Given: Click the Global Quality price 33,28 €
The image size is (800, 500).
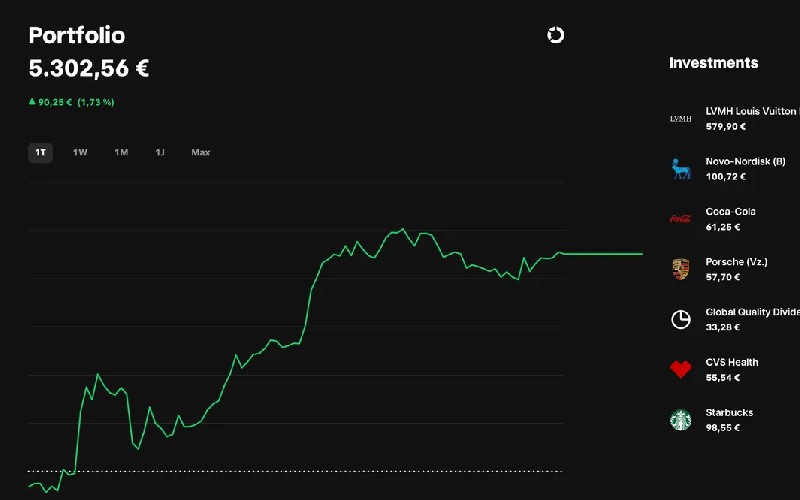Looking at the screenshot, I should (722, 327).
